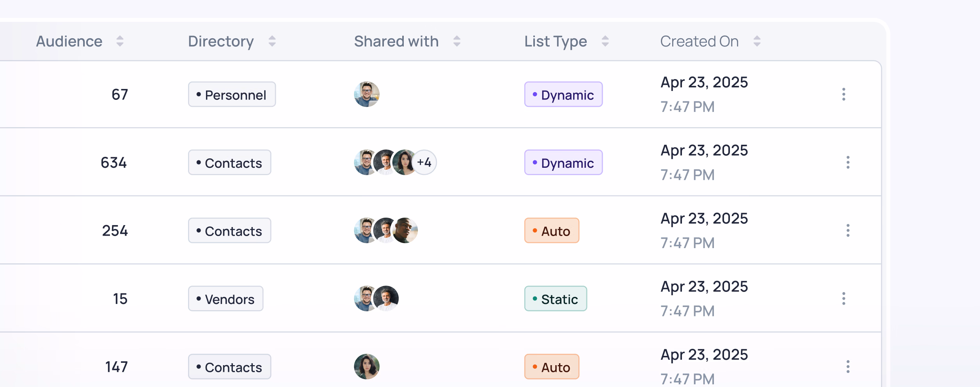Screen dimensions: 980x387
Task: Select the Contacts tag in the 147 row
Action: [x=229, y=367]
